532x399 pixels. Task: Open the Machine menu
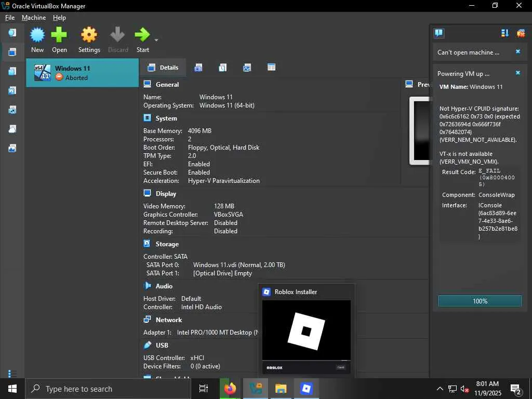coord(34,18)
